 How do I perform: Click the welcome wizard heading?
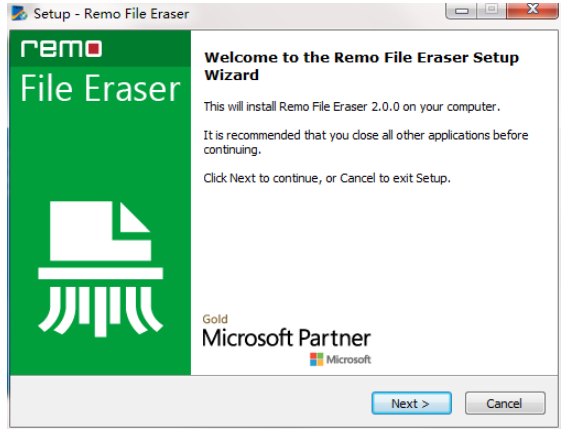click(361, 66)
